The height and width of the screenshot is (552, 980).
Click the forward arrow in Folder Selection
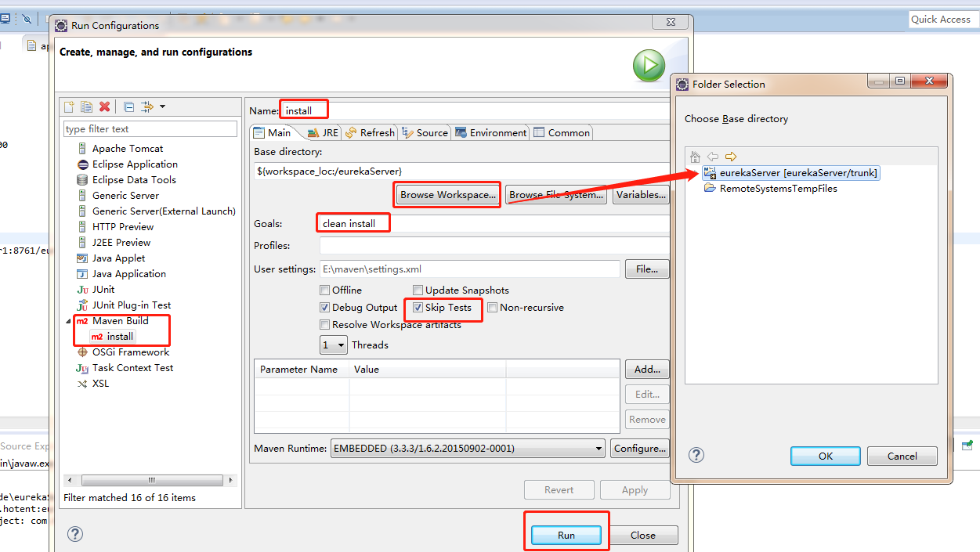(730, 157)
